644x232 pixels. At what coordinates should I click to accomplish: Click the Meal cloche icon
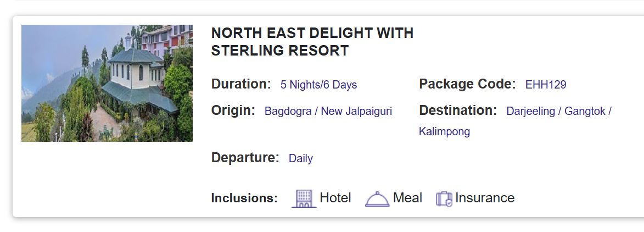[x=377, y=199]
